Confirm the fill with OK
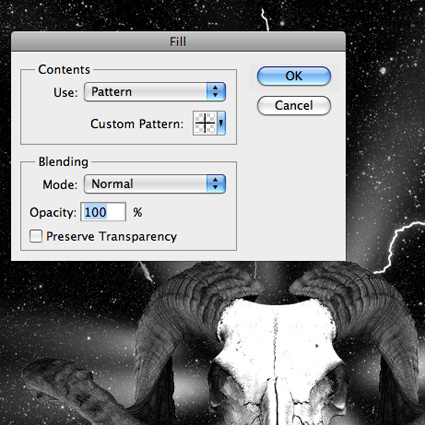The width and height of the screenshot is (425, 425). click(x=294, y=76)
